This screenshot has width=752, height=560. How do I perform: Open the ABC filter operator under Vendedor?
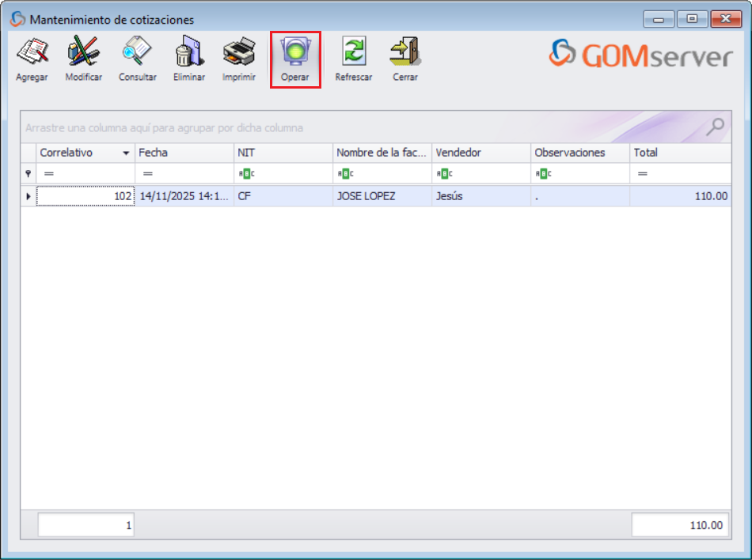pos(444,172)
